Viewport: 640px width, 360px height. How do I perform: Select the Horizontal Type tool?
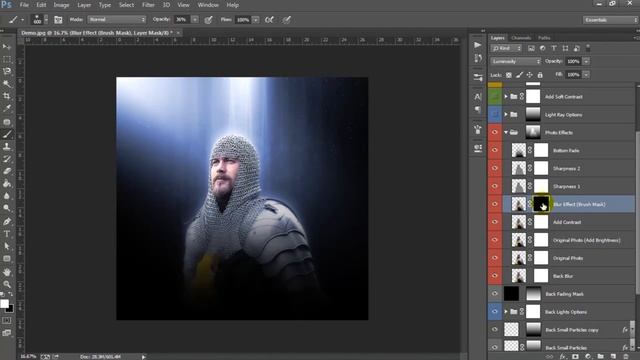pyautogui.click(x=7, y=234)
